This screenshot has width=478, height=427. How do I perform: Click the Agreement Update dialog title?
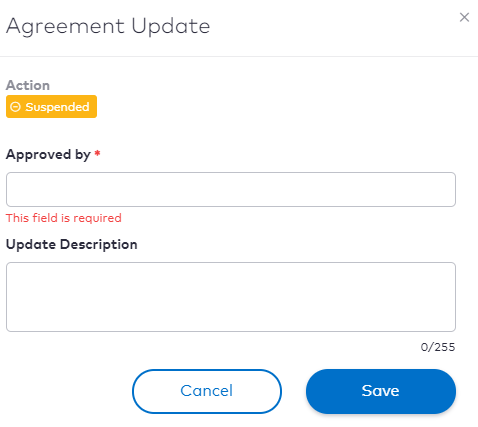point(108,26)
